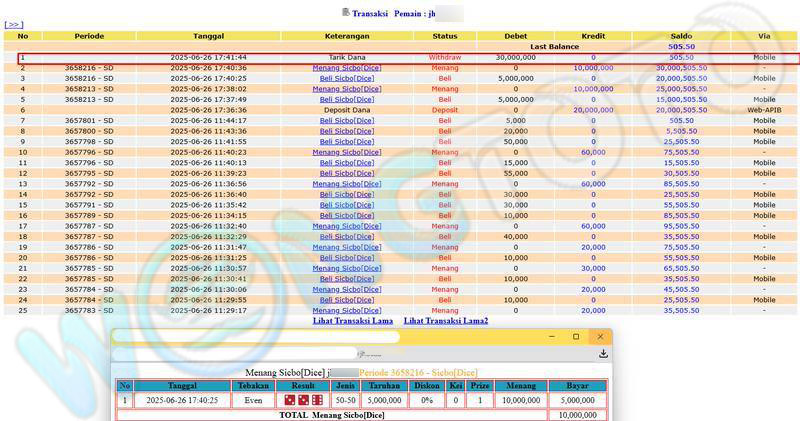The width and height of the screenshot is (800, 421).
Task: Click the yellow address bar in the popup
Action: pyautogui.click(x=255, y=337)
